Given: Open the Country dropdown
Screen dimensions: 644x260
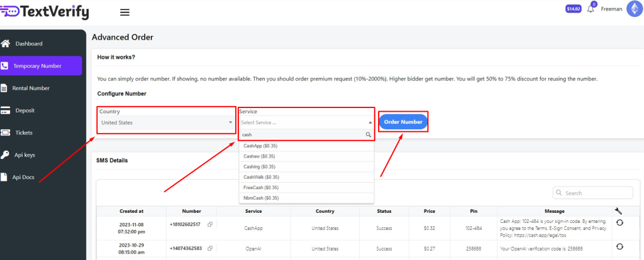Looking at the screenshot, I should [167, 122].
